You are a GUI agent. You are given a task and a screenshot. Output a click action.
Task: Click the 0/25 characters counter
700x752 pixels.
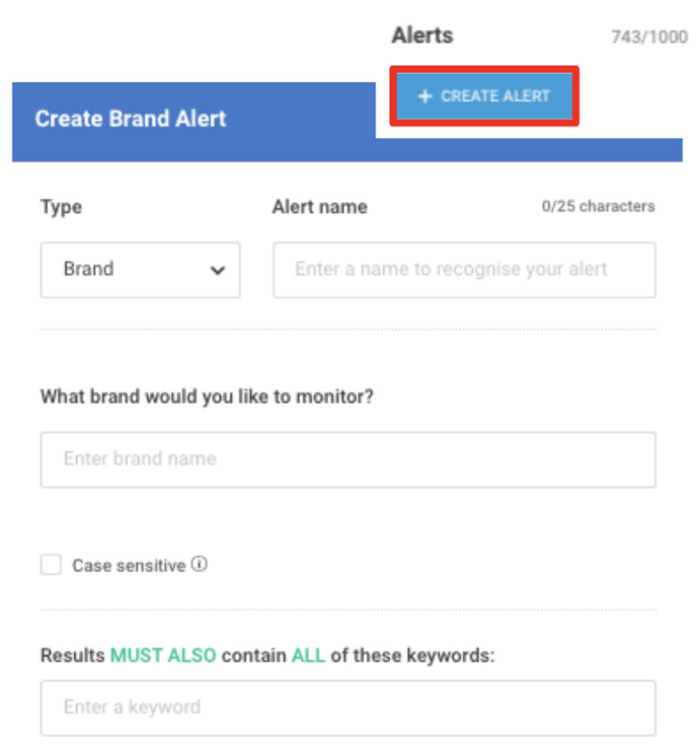coord(598,207)
